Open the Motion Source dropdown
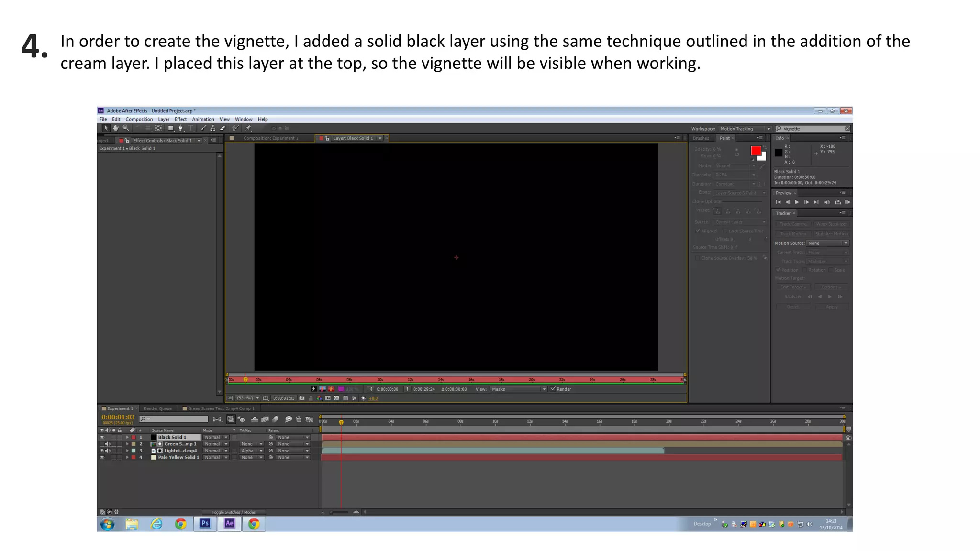Screen dimensions: 980x551 [827, 243]
